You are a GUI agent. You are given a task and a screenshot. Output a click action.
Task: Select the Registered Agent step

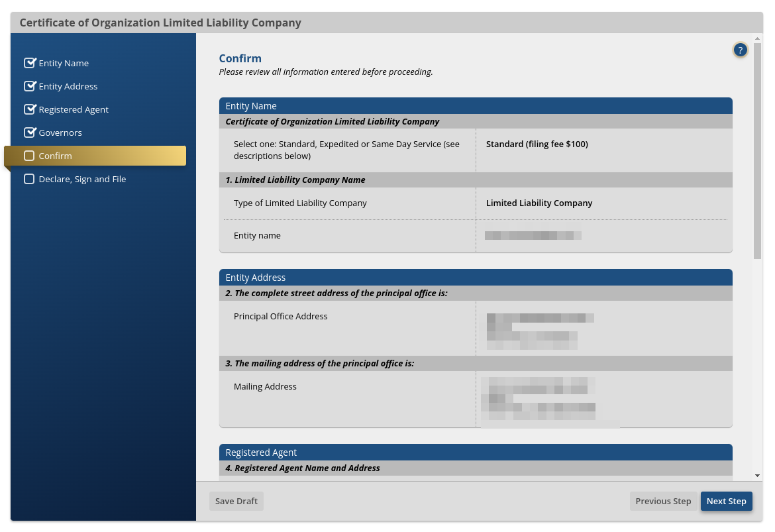(74, 109)
